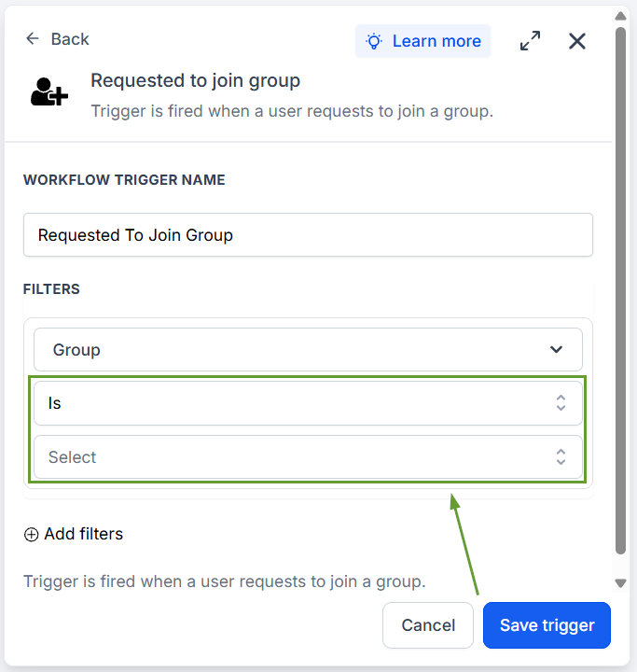Open the Select value dropdown
The height and width of the screenshot is (672, 637).
(x=308, y=456)
